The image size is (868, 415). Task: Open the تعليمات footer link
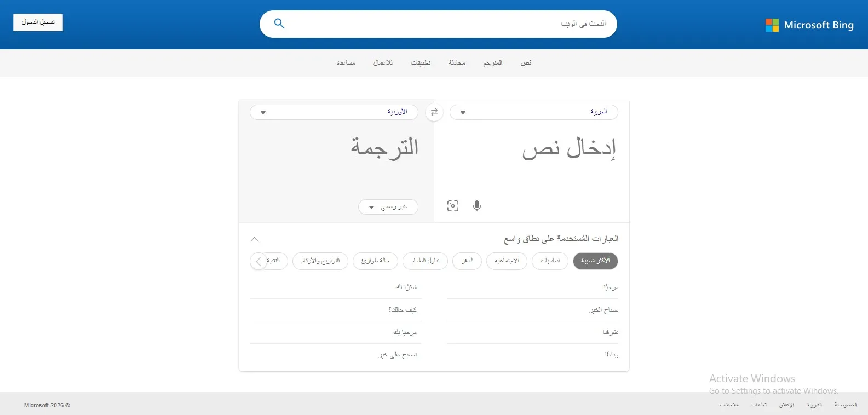[759, 405]
